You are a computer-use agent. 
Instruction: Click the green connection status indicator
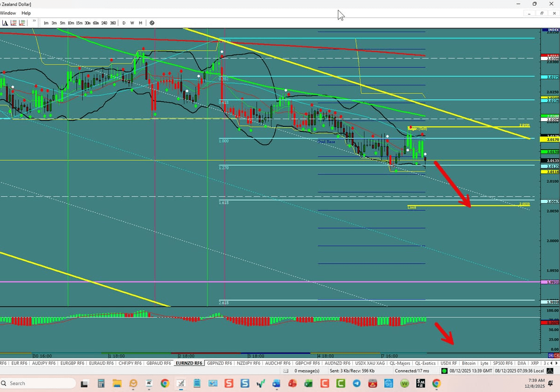[x=443, y=371]
